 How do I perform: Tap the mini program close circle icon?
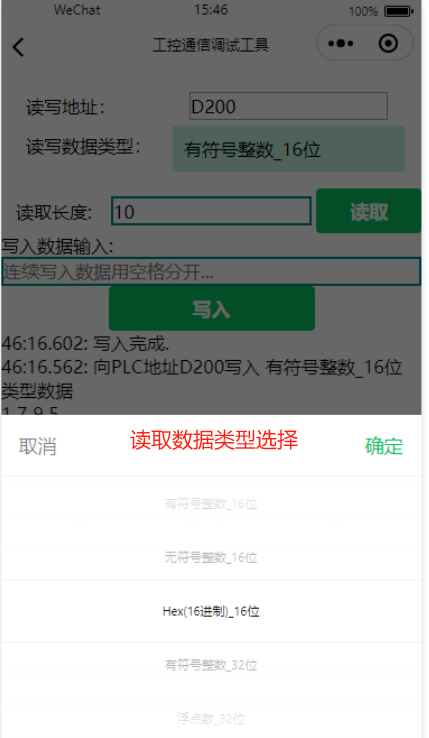click(x=389, y=44)
